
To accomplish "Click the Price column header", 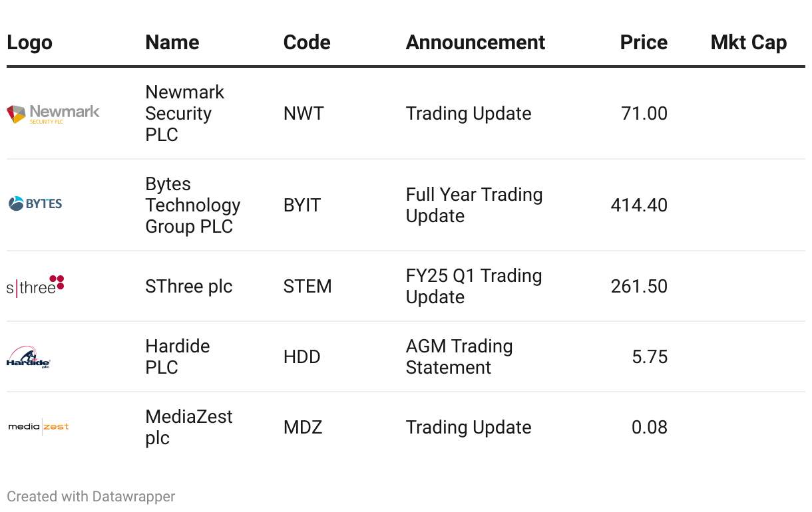I will [643, 43].
